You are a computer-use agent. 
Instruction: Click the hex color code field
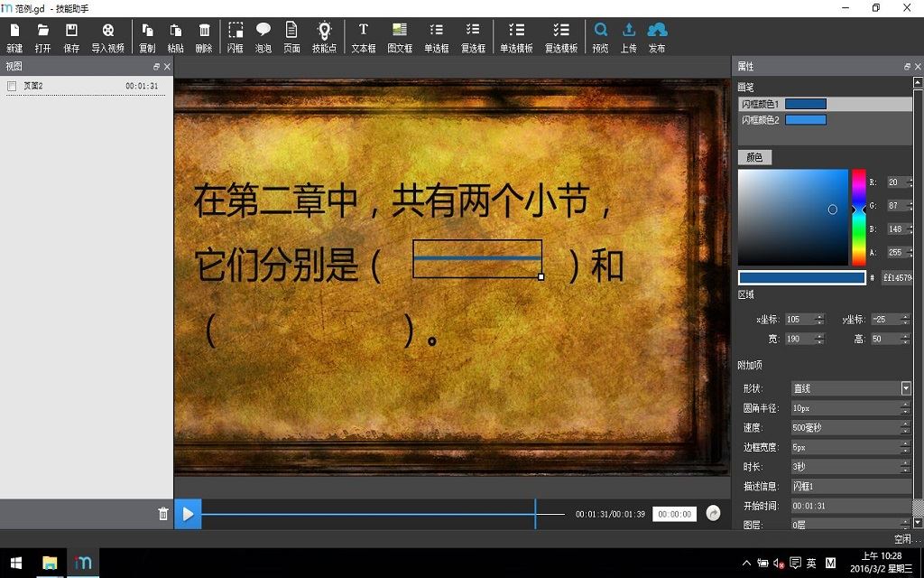pos(897,277)
